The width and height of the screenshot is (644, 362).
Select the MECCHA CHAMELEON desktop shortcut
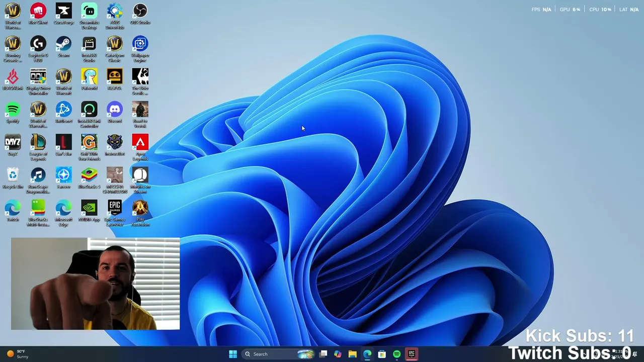pyautogui.click(x=115, y=180)
